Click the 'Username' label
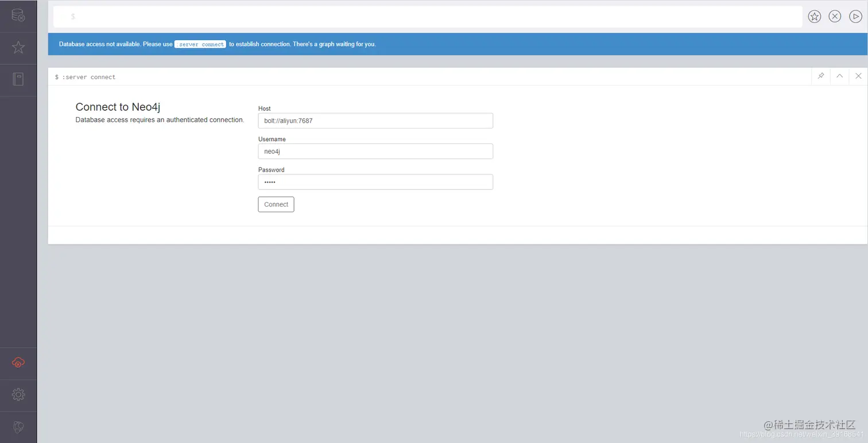868x443 pixels. tap(272, 139)
